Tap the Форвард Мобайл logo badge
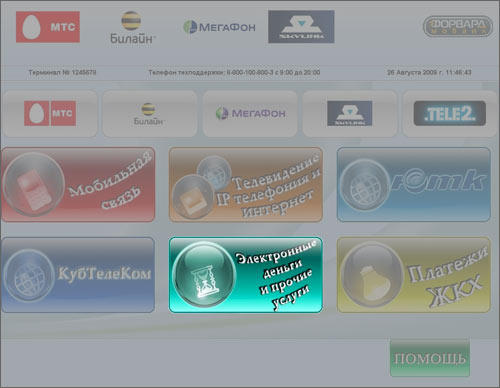500x388 pixels. [x=458, y=26]
